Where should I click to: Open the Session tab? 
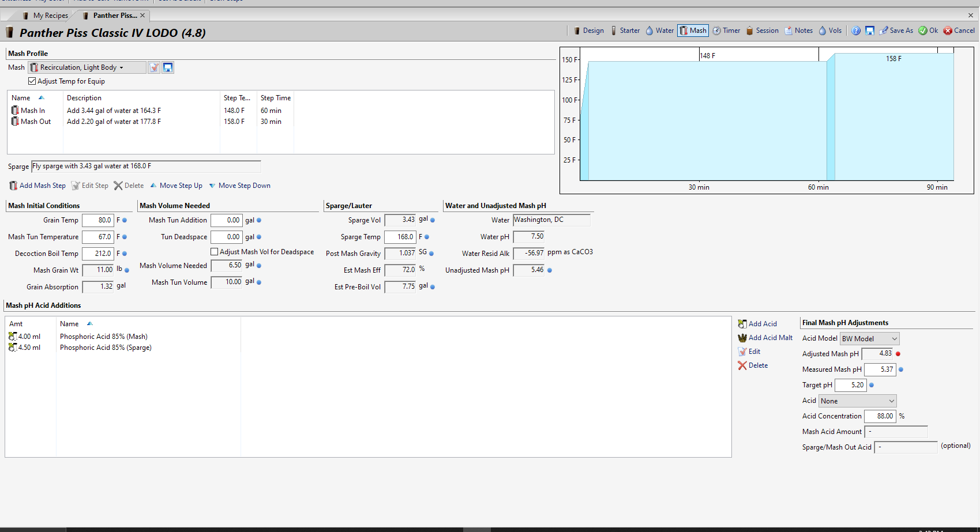coord(762,31)
